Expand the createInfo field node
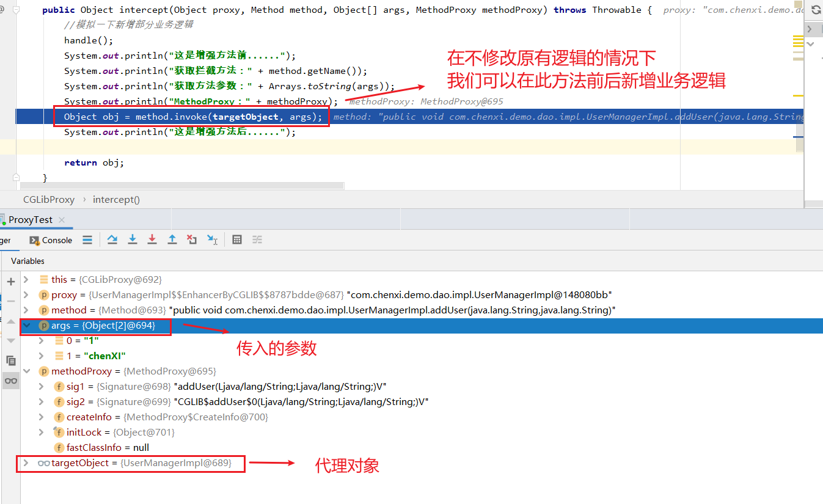This screenshot has width=823, height=504. (x=41, y=417)
